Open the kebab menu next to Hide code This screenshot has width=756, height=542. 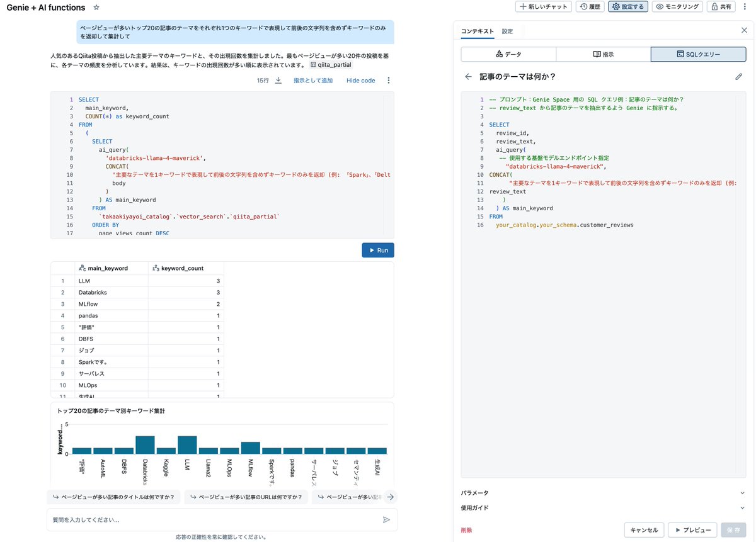click(389, 81)
